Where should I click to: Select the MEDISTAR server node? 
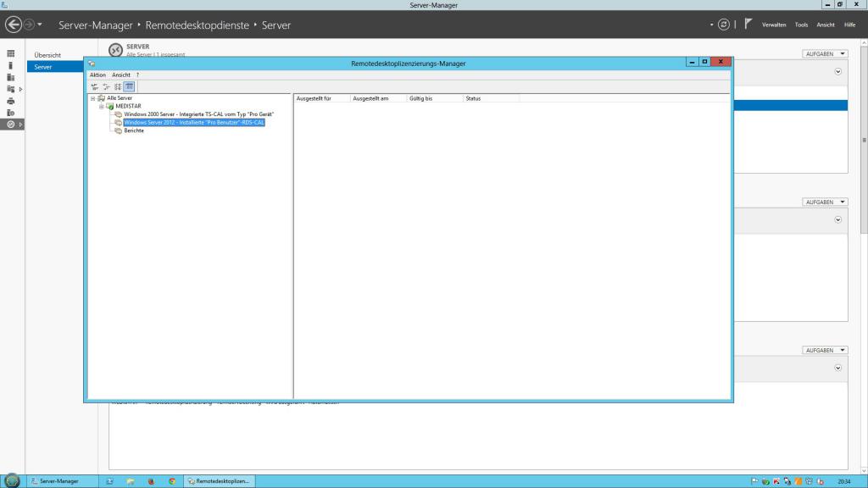[129, 106]
